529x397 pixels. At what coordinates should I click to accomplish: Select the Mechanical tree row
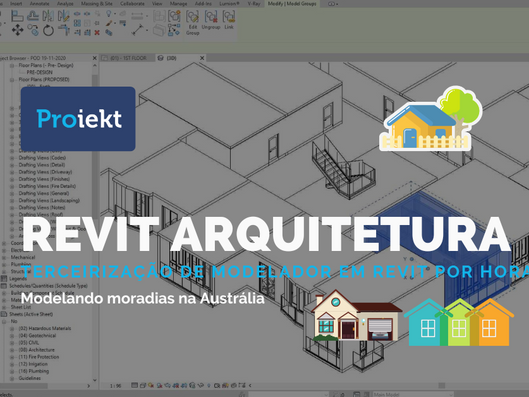coord(23,257)
